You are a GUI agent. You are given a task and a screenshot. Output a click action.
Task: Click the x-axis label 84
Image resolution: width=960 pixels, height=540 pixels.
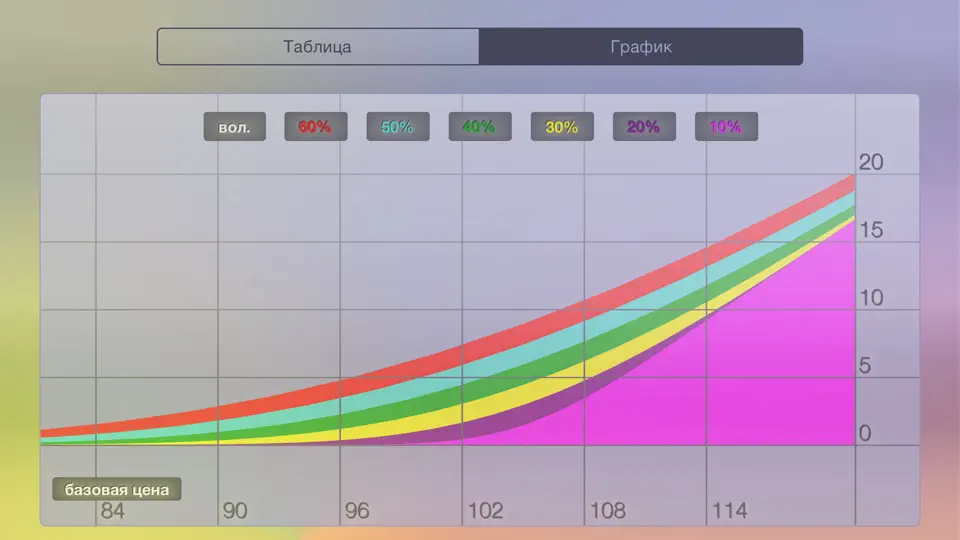(x=113, y=511)
